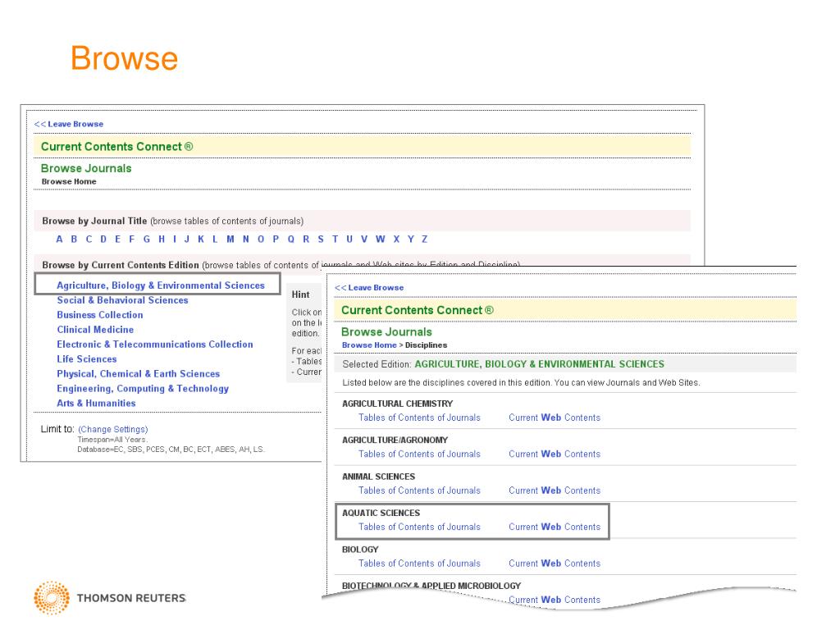This screenshot has width=840, height=630.
Task: Browse journal titles starting with S
Action: (321, 239)
